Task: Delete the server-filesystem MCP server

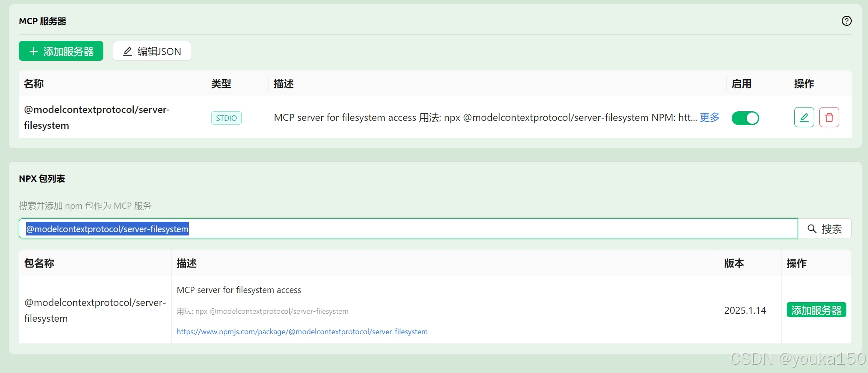Action: [829, 117]
